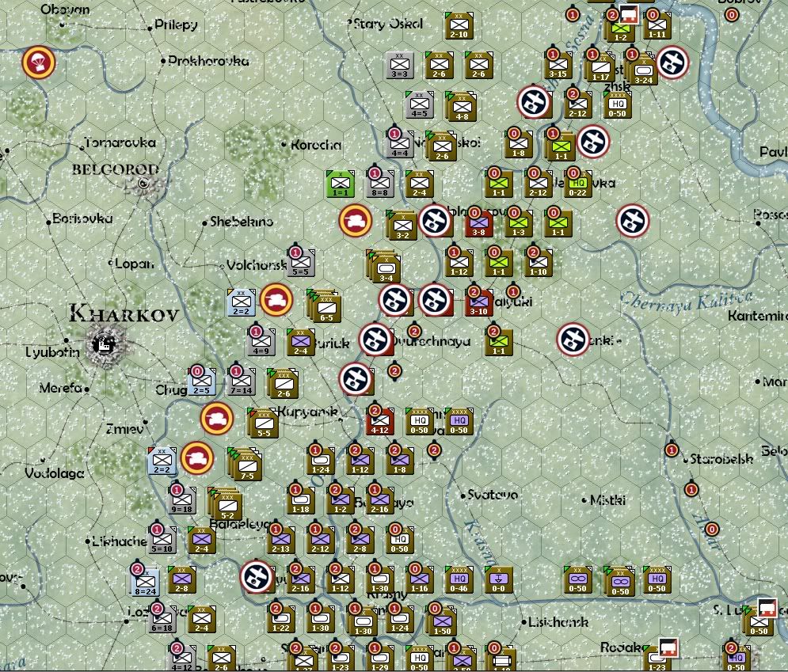Click the 0-0 unit counter

(x=498, y=579)
